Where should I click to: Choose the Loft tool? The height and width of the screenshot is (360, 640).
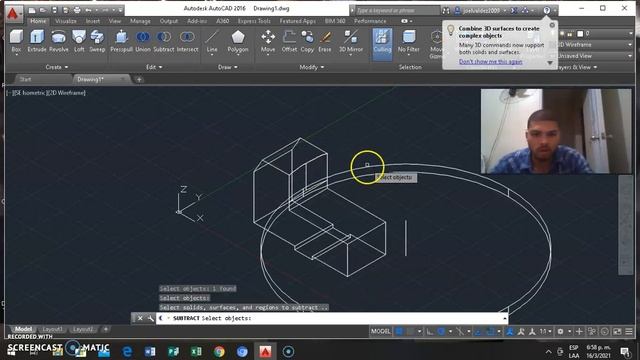coord(79,41)
